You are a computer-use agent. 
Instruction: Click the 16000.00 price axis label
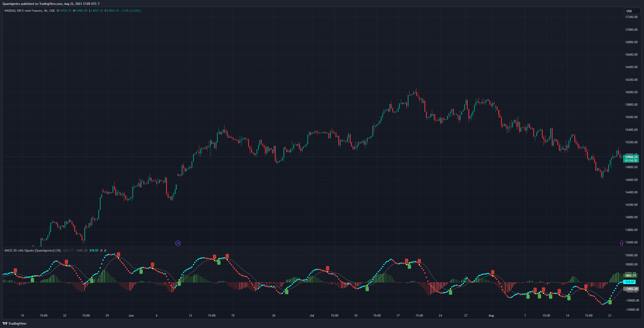631,92
